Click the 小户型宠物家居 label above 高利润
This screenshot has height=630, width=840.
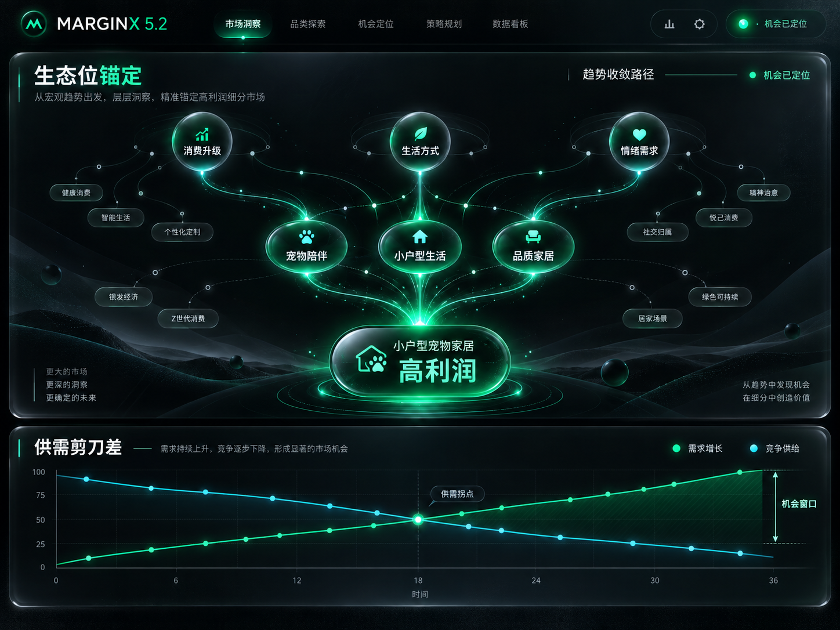point(433,346)
